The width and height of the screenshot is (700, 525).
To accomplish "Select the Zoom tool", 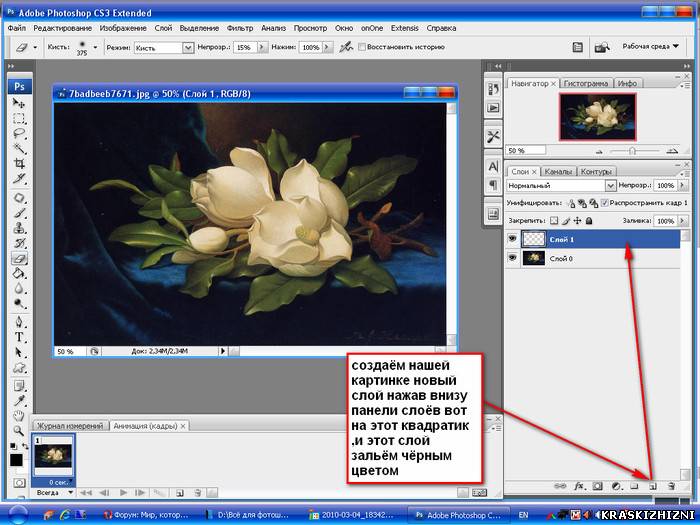I will 19,431.
